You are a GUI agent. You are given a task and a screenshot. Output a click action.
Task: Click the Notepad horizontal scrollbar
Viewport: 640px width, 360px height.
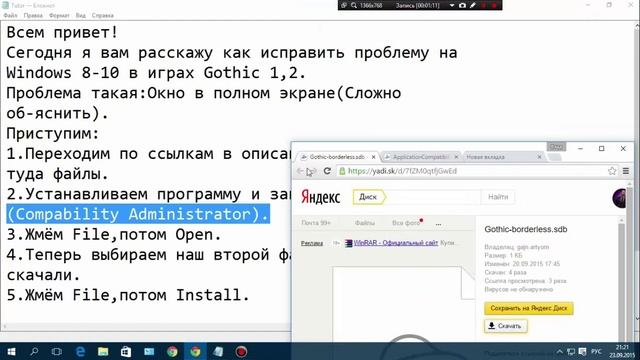click(145, 327)
